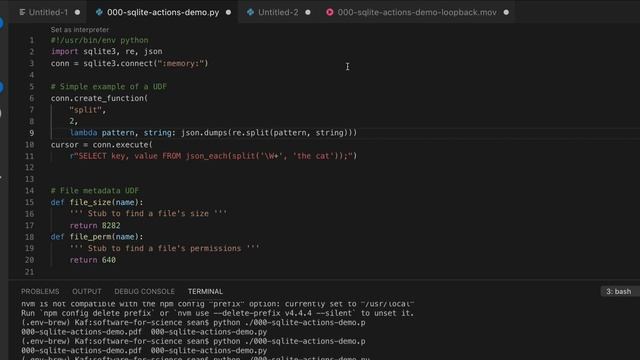
Task: Click the 'return 640' line
Action: tap(93, 260)
